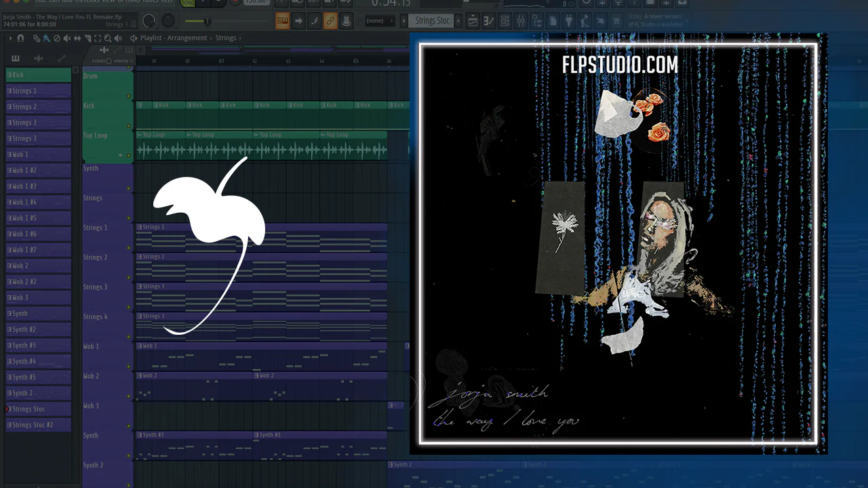Select the Paint brush tool in playlist
Viewport: 868px width, 488px height.
pyautogui.click(x=45, y=38)
